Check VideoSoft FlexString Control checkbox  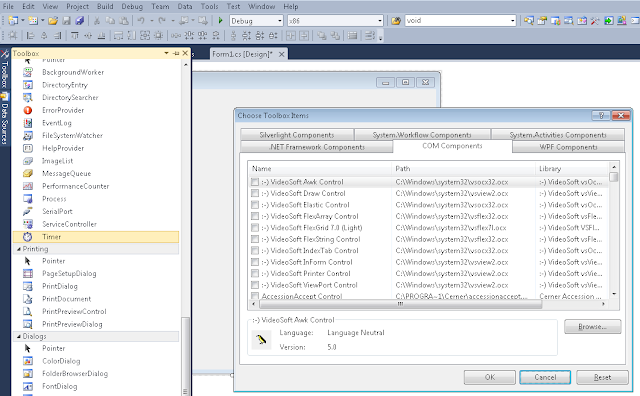(255, 239)
